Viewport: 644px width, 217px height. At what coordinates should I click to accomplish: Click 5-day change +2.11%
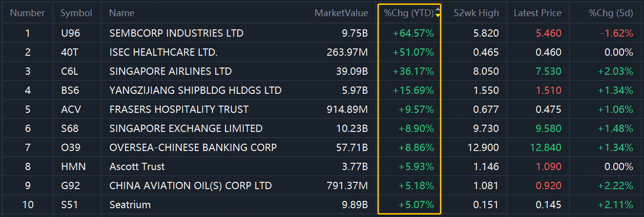pos(615,205)
